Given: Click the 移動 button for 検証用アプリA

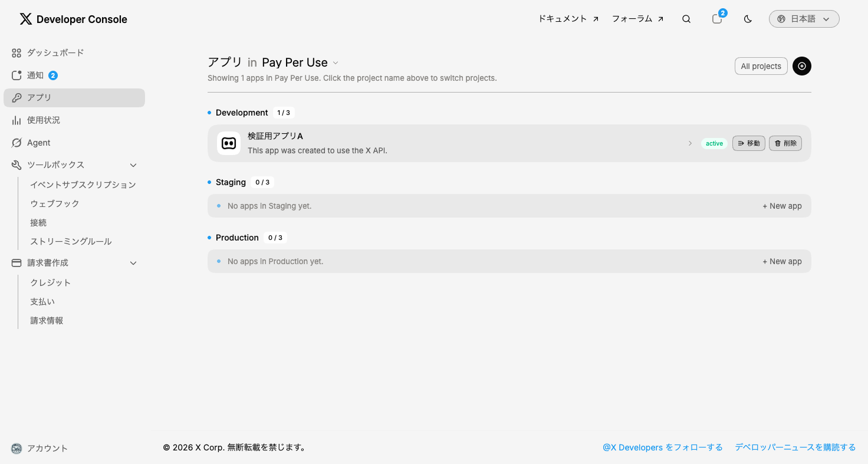Looking at the screenshot, I should (749, 143).
